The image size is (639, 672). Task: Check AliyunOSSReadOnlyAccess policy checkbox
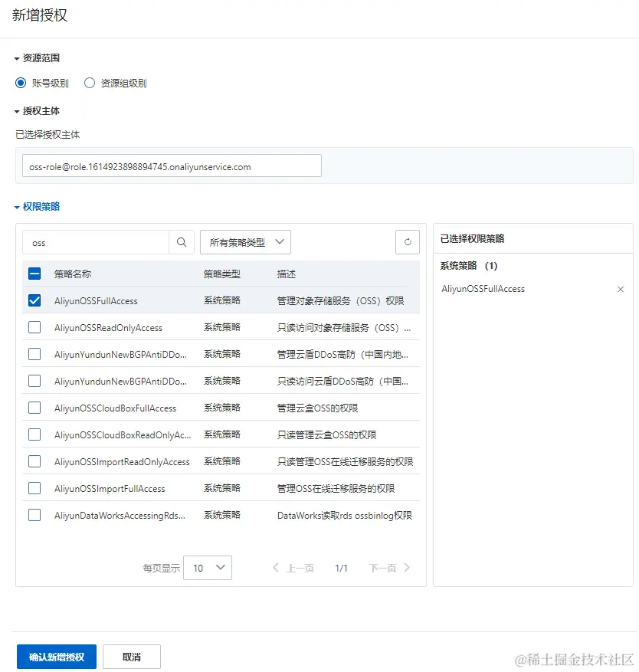(x=34, y=327)
